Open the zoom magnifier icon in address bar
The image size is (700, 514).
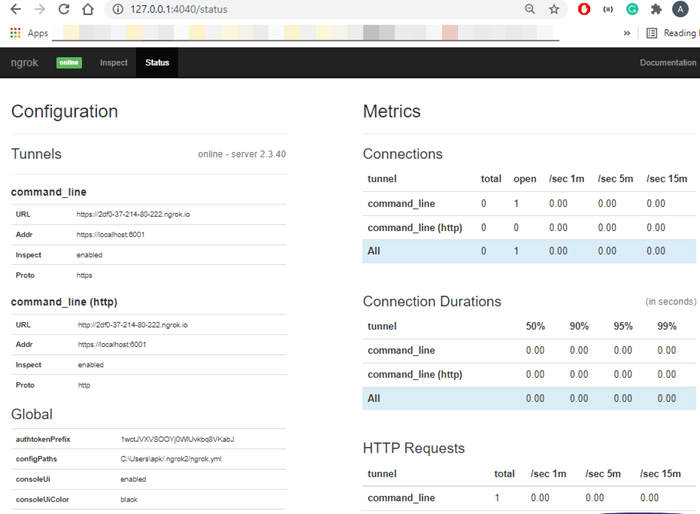pyautogui.click(x=530, y=9)
